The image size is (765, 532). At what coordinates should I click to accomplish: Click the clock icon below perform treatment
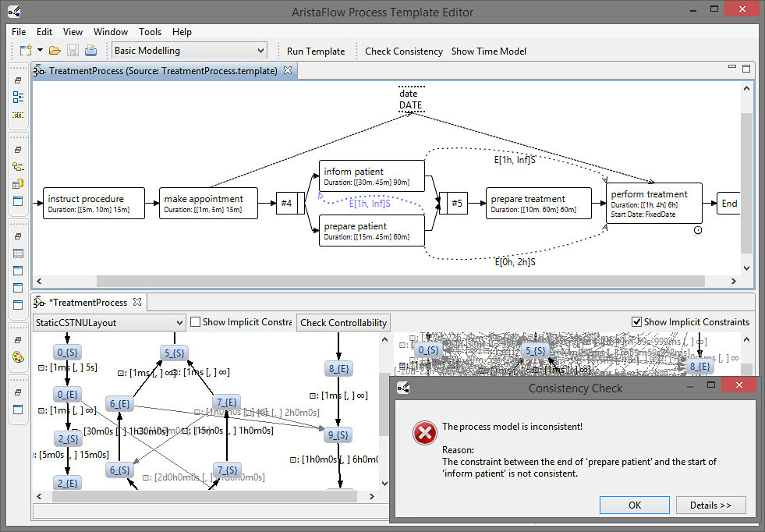[698, 230]
